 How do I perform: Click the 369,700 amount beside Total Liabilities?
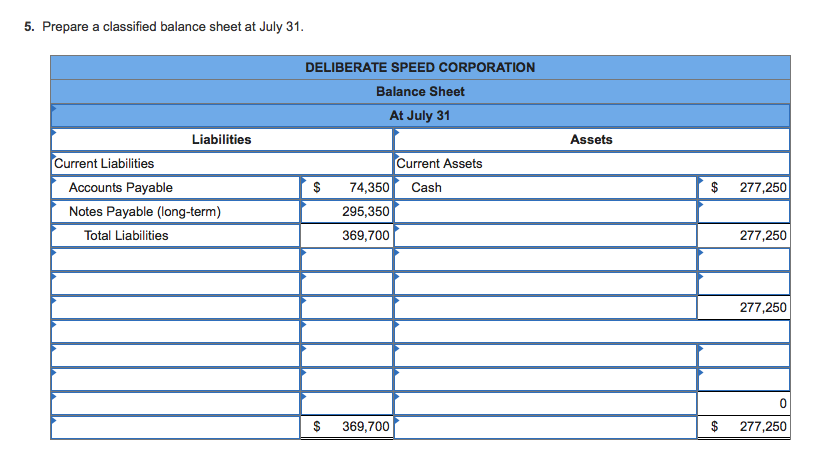347,236
